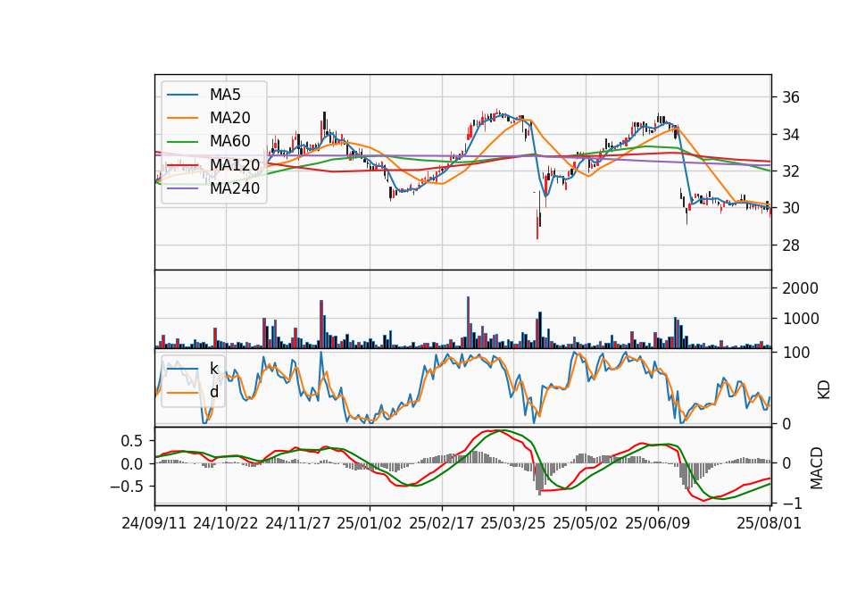Click the 24/09/11 date axis label
The width and height of the screenshot is (857, 616).
tap(154, 523)
